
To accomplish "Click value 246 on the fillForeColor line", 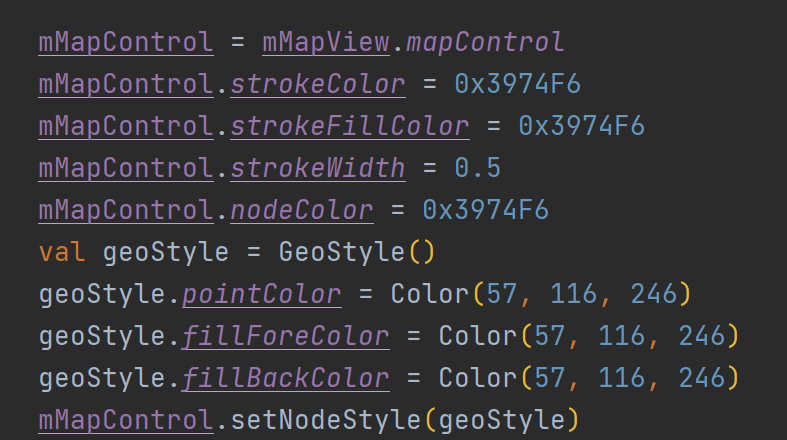I will 702,336.
